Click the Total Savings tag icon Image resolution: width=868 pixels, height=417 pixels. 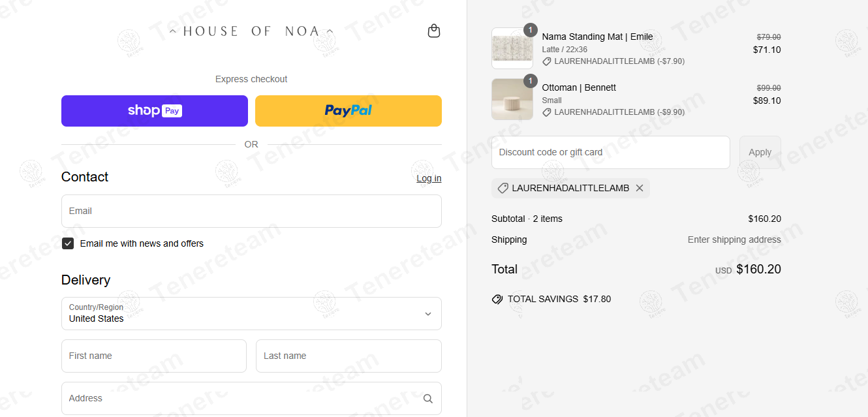tap(497, 300)
